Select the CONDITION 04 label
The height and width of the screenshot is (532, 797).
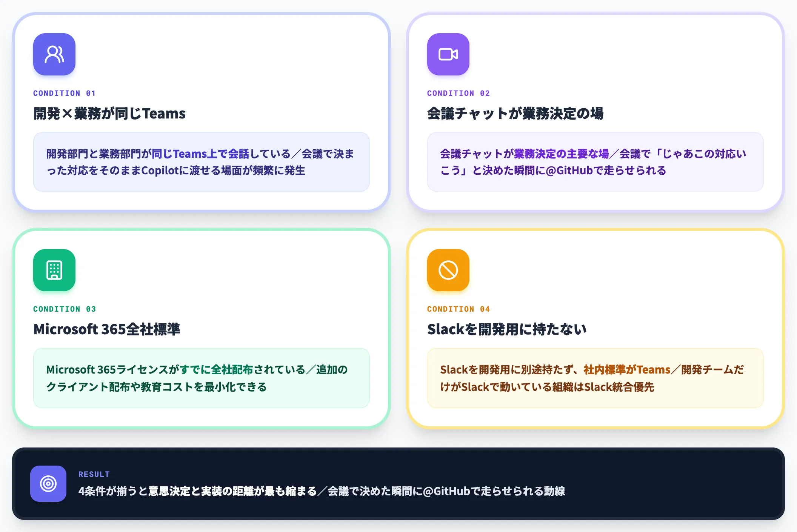click(459, 309)
